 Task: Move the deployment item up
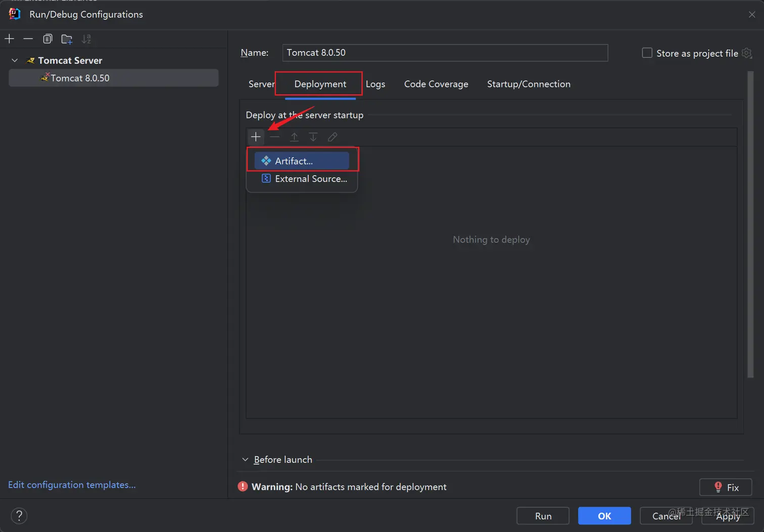(294, 137)
